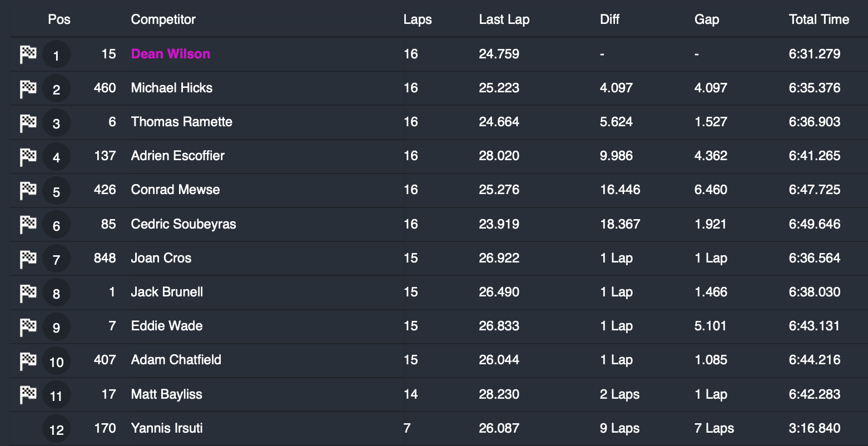
Task: Click the checkered flag for Joan Cros
Action: click(28, 259)
